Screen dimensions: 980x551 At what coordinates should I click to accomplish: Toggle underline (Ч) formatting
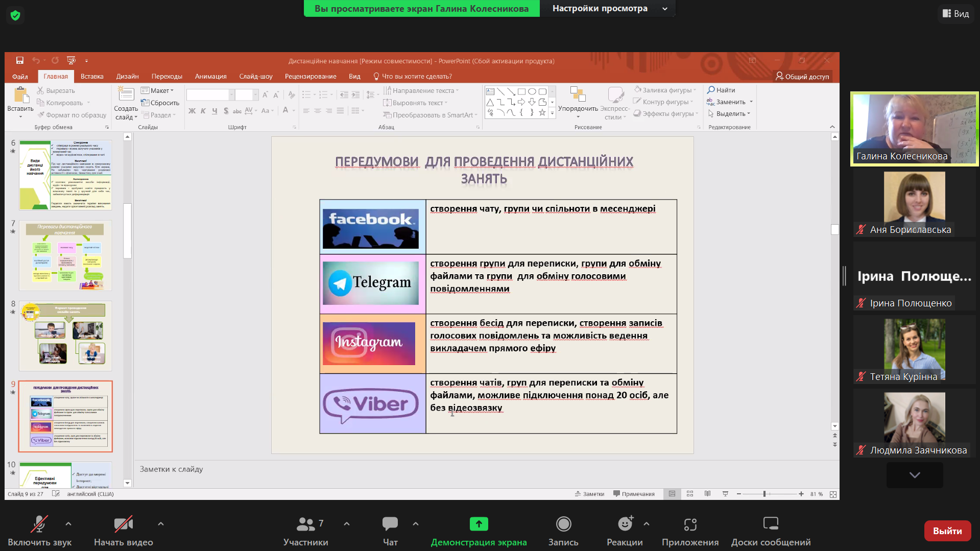point(214,111)
